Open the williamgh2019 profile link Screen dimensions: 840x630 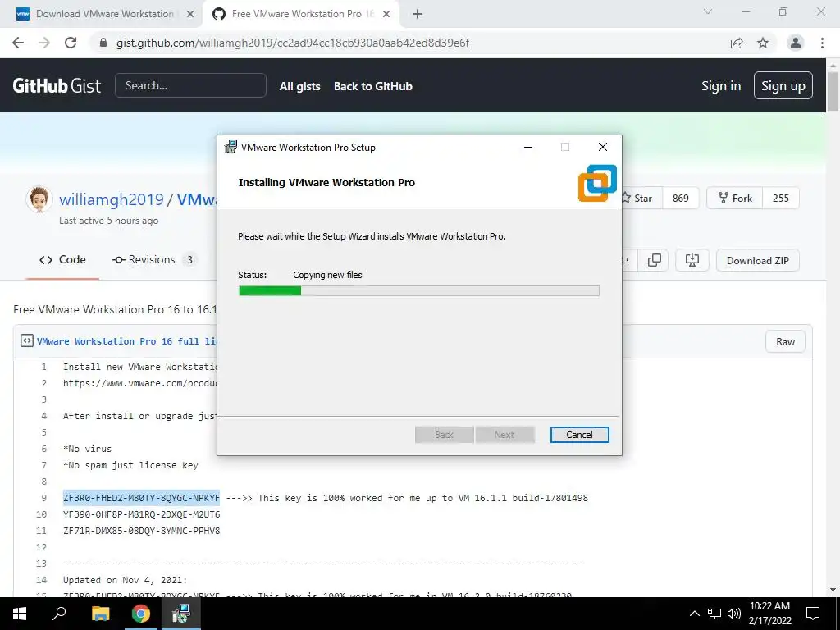pyautogui.click(x=112, y=199)
